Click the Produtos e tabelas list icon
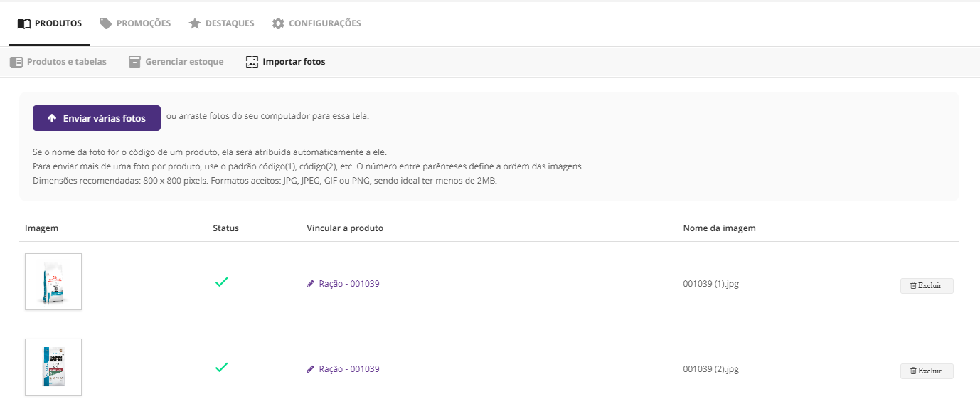 [x=16, y=62]
